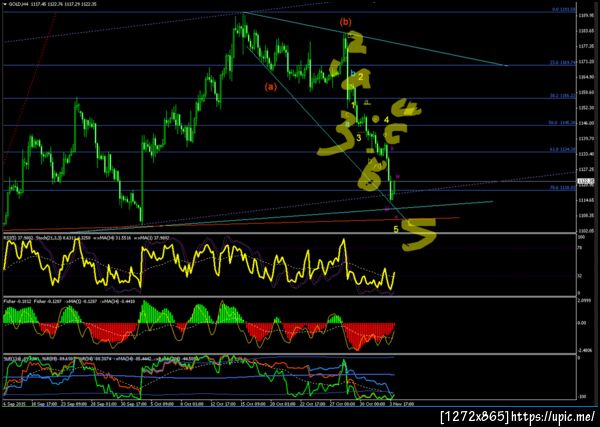Viewport: 600px width, 427px height.
Task: Click the 78.6 Fibonacci level label
Action: tap(563, 188)
